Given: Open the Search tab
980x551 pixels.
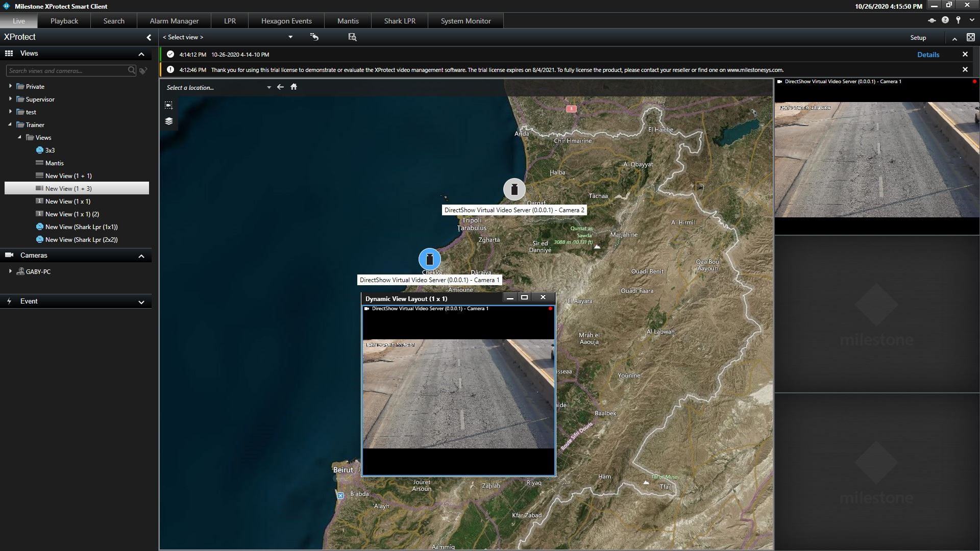Looking at the screenshot, I should [114, 21].
